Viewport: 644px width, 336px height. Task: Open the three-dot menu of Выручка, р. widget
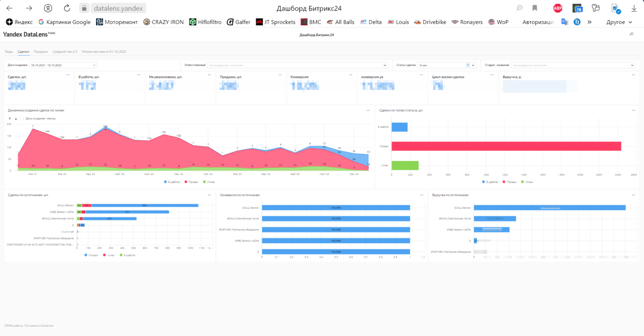634,75
